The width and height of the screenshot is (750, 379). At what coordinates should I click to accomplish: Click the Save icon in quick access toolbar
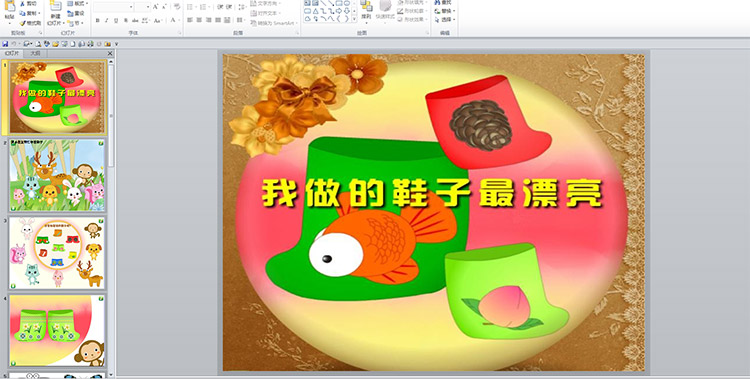tap(5, 44)
